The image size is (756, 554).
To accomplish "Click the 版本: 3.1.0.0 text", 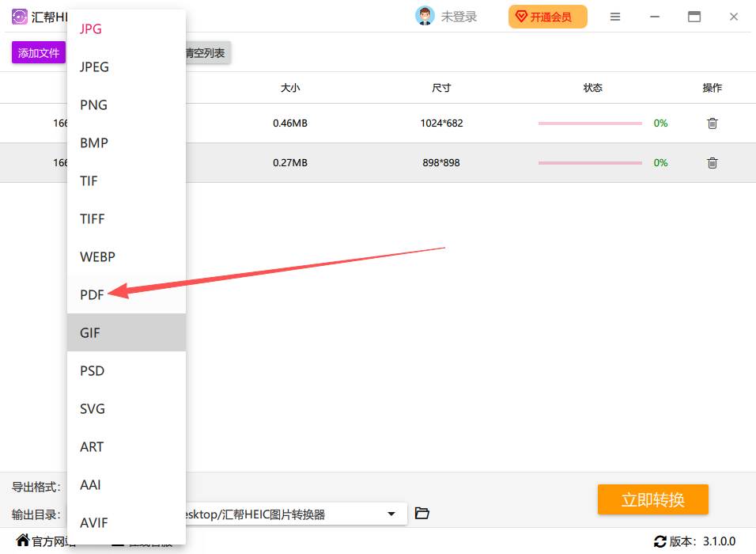I will coord(702,541).
